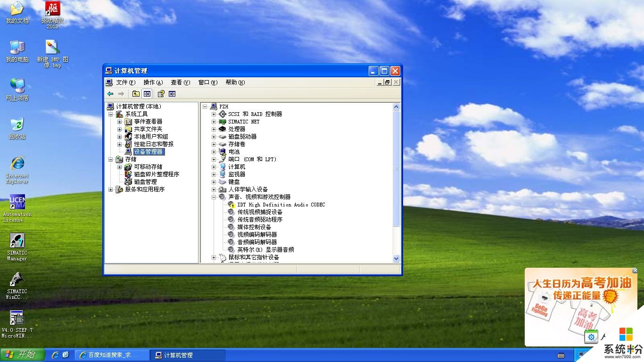The image size is (644, 362).
Task: Open 回收站 desktop icon
Action: pos(17,129)
